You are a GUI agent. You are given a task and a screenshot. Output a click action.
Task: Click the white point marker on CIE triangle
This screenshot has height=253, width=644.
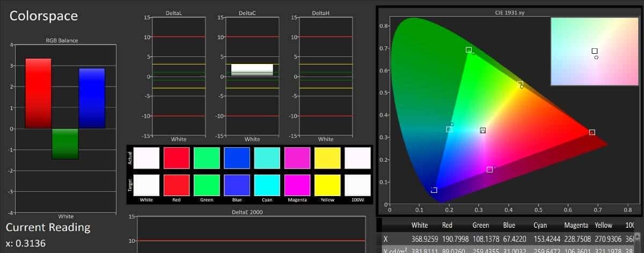483,131
